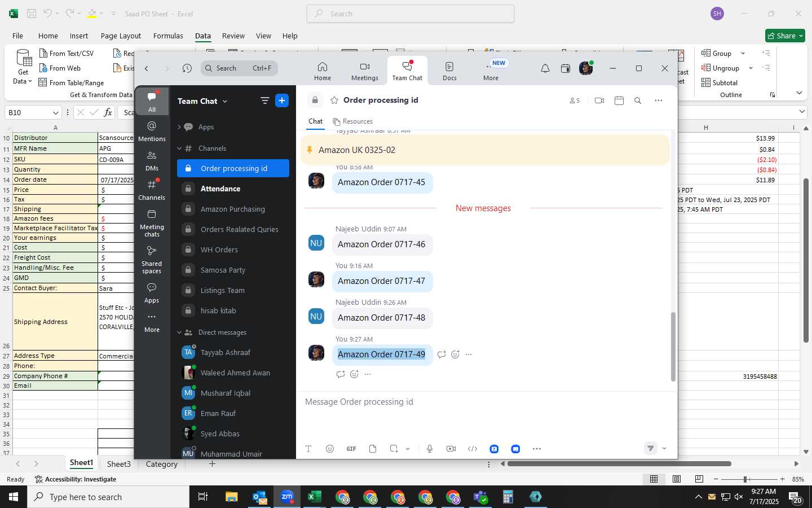
Task: Select the Category sheet tab in Excel
Action: click(x=162, y=464)
